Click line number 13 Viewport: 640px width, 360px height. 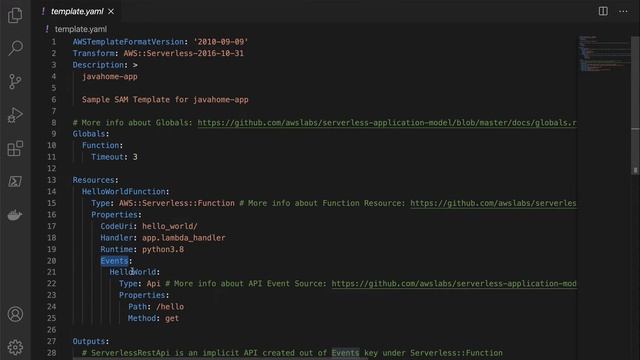(x=51, y=180)
